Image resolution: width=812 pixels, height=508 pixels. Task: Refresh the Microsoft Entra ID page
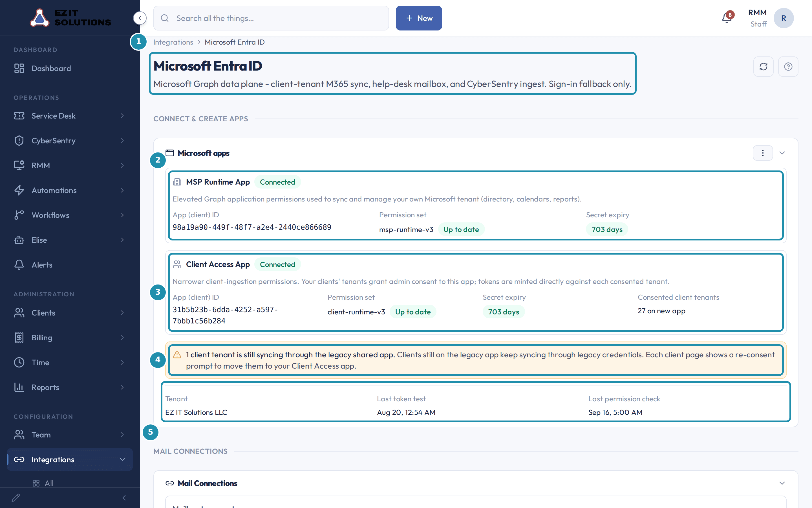point(763,67)
